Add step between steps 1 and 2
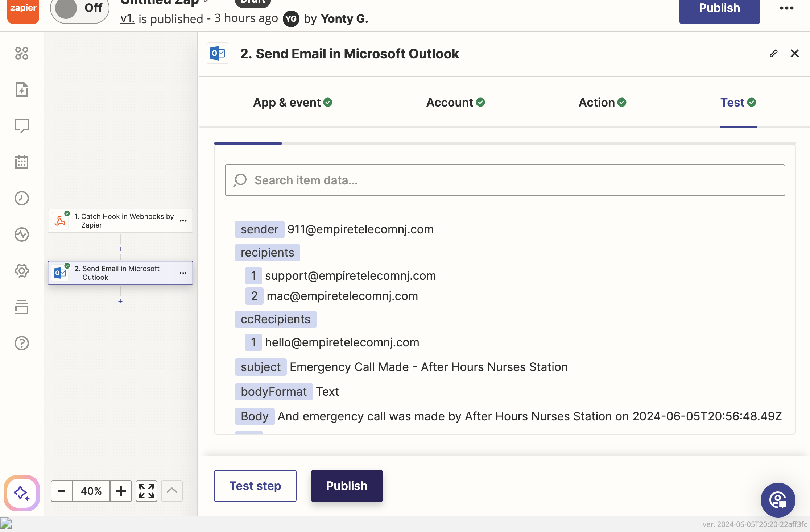Screen dimensions: 810x532 pos(120,249)
